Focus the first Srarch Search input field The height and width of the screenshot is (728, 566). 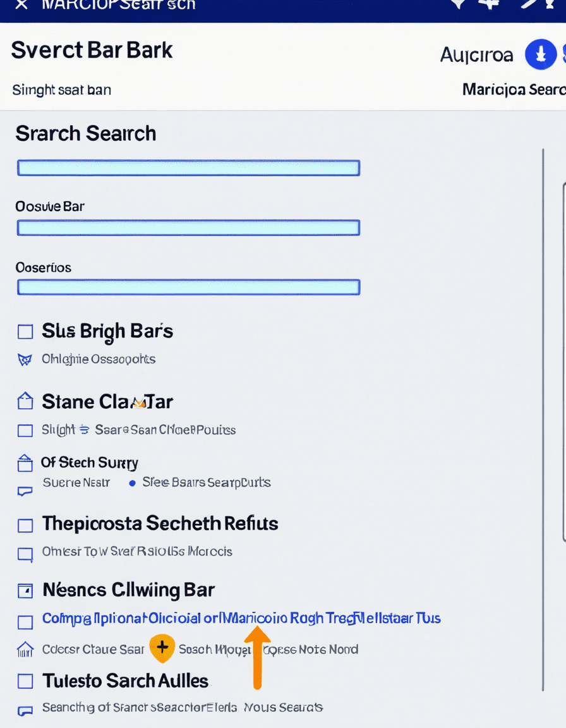coord(188,167)
